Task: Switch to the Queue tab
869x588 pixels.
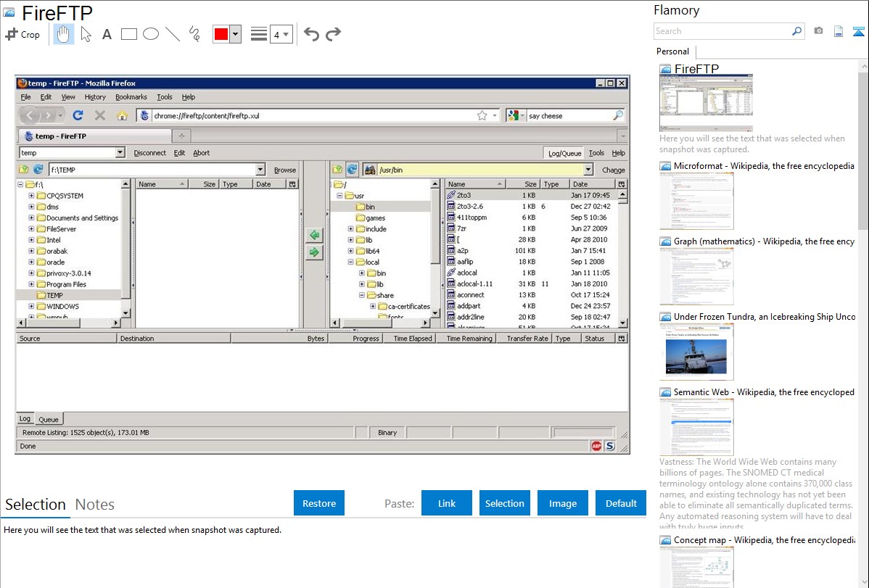Action: click(x=48, y=420)
